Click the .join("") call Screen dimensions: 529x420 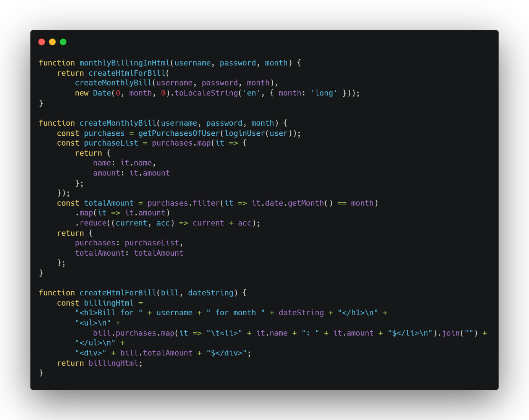tap(458, 333)
